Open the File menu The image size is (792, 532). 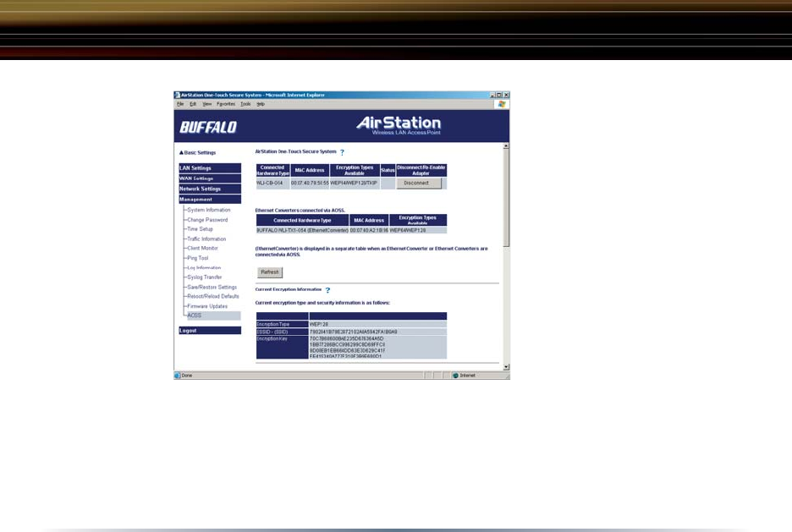pos(180,104)
